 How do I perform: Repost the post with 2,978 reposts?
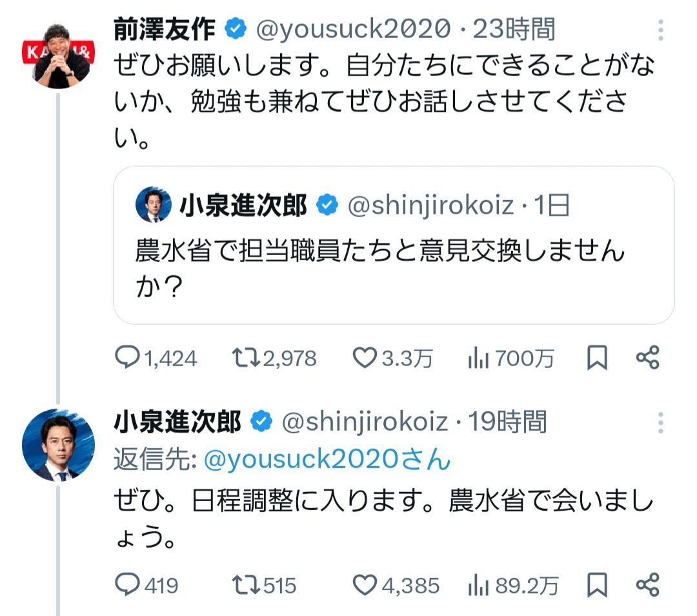click(x=245, y=358)
